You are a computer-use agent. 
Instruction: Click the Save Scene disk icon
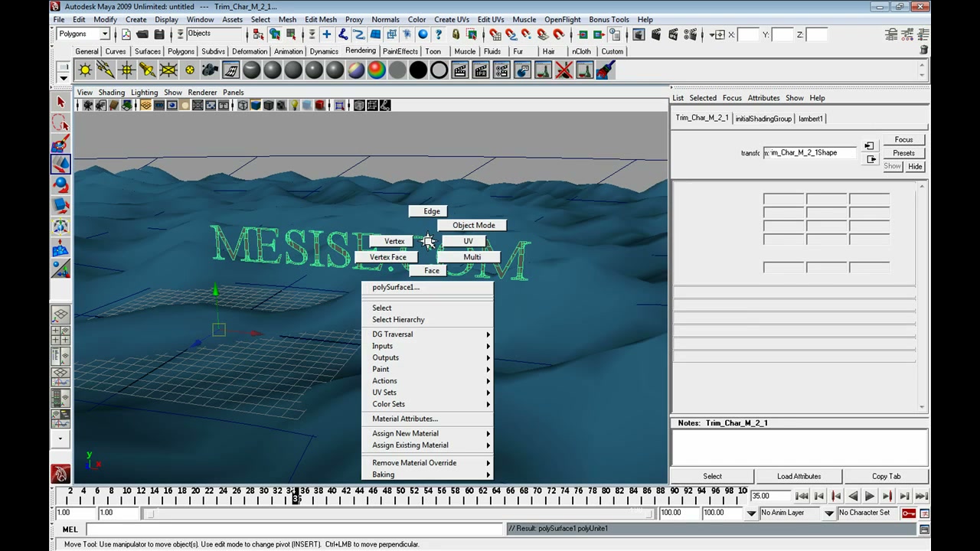159,34
